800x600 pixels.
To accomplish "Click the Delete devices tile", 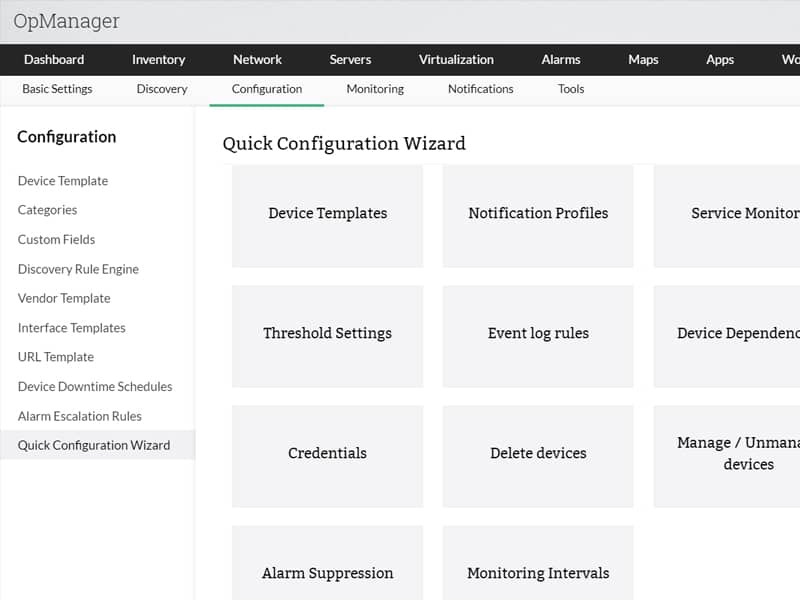I will point(538,454).
